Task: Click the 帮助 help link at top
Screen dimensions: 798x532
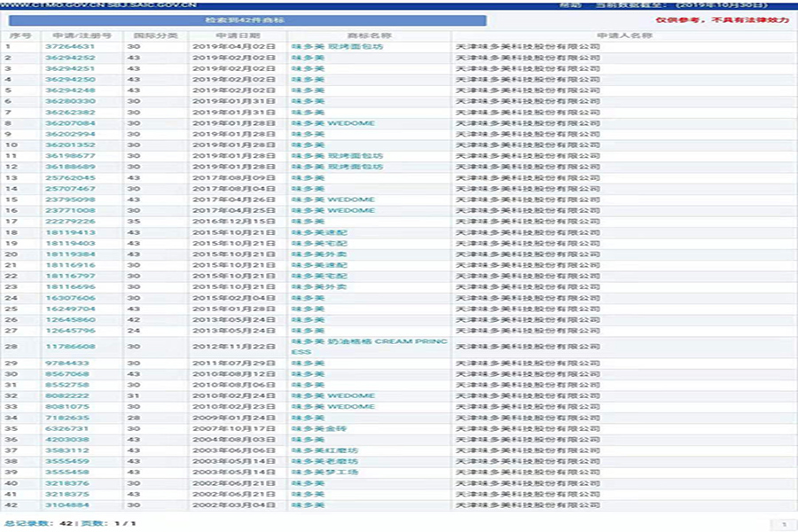Action: (x=571, y=5)
